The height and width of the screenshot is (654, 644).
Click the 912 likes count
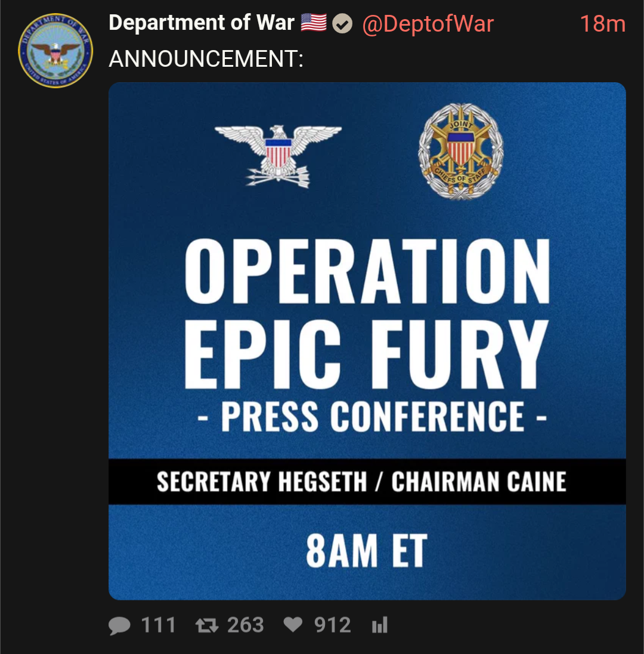click(x=333, y=625)
